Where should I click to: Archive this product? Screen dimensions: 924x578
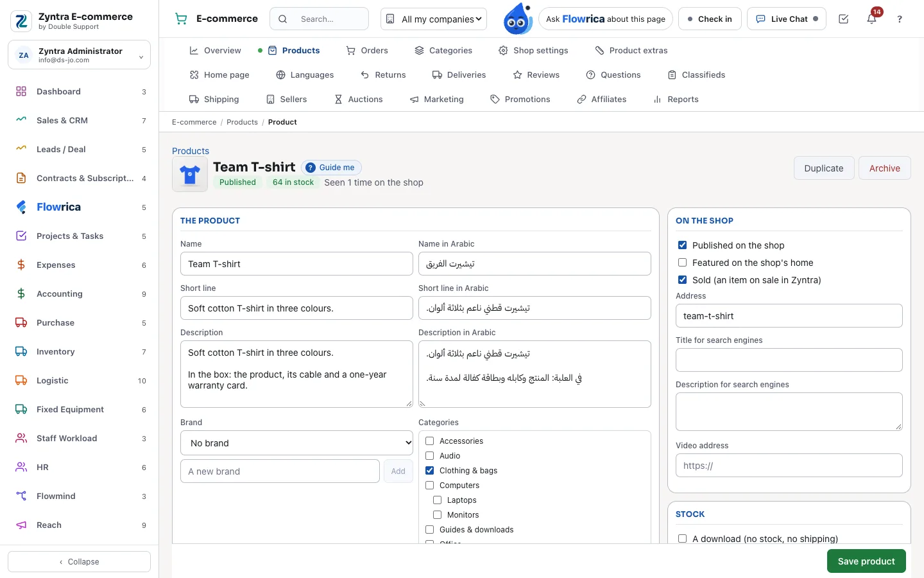coord(885,168)
